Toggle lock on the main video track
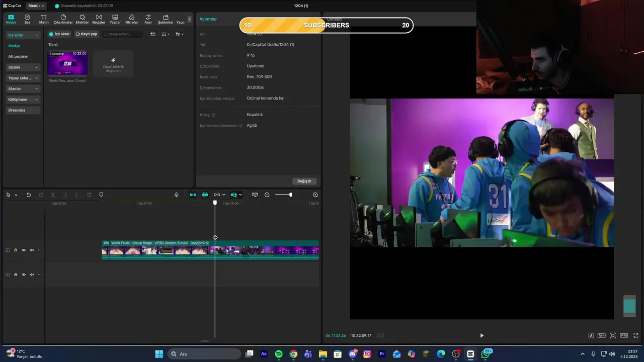Viewport: 644px width, 362px height. click(x=16, y=250)
